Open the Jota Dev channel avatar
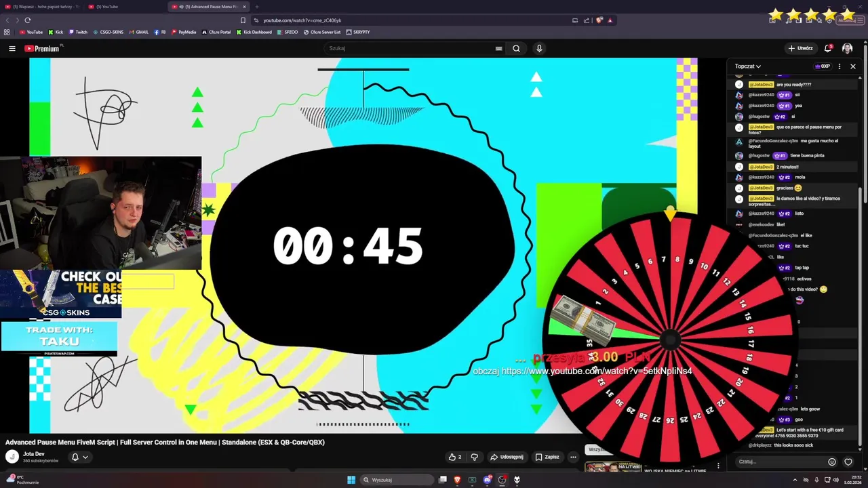Image resolution: width=868 pixels, height=488 pixels. [12, 457]
